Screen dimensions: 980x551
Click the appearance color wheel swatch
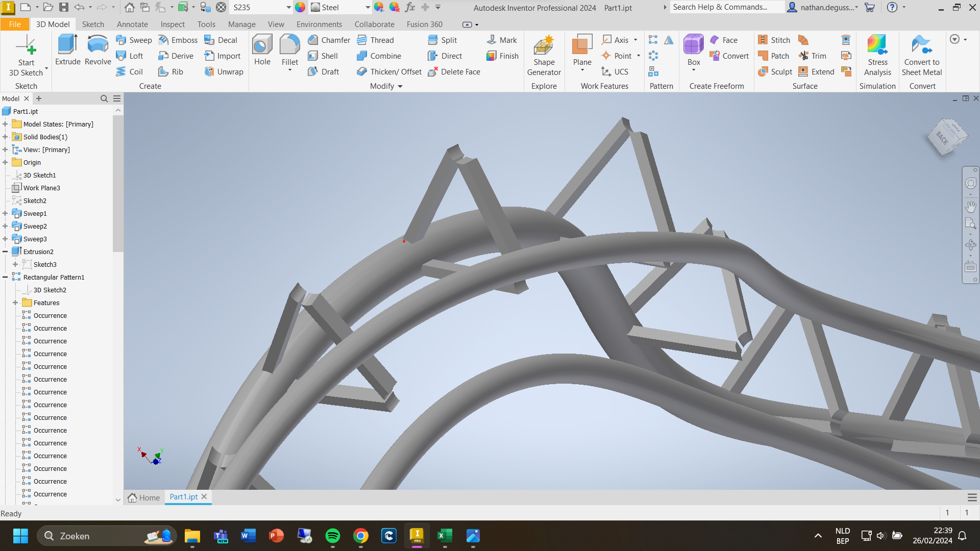point(300,8)
